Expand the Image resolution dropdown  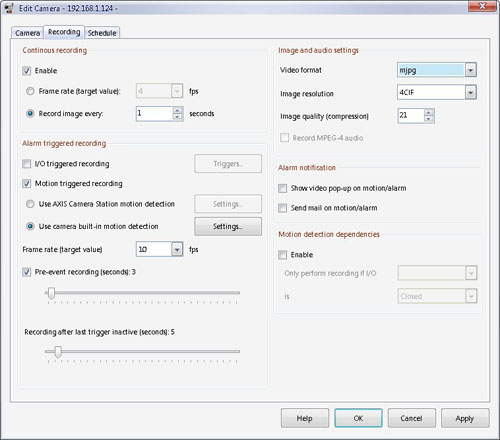[470, 92]
